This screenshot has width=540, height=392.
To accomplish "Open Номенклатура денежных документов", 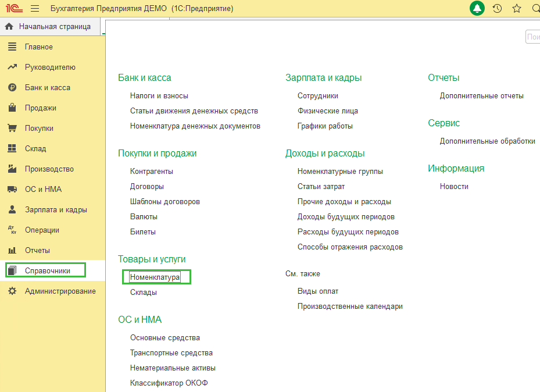I will click(x=195, y=126).
